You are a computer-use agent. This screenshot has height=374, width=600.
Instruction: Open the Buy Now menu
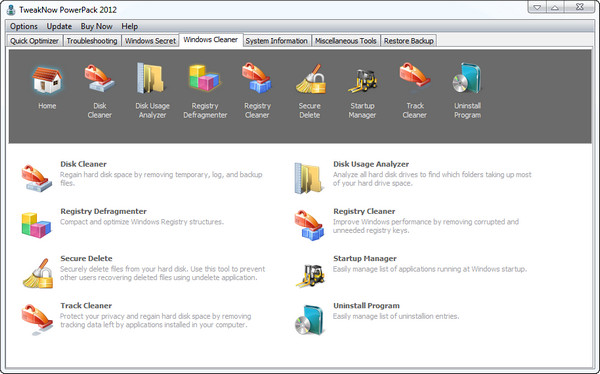click(96, 26)
